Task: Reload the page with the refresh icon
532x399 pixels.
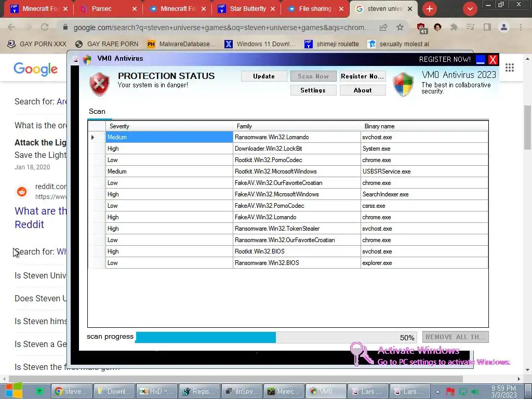Action: pos(45,27)
